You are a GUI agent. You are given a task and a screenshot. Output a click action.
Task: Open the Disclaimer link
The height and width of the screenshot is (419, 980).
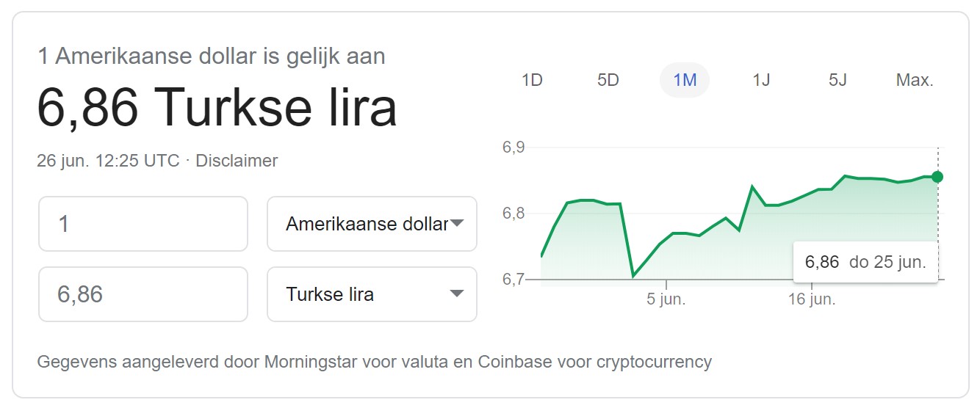(237, 161)
